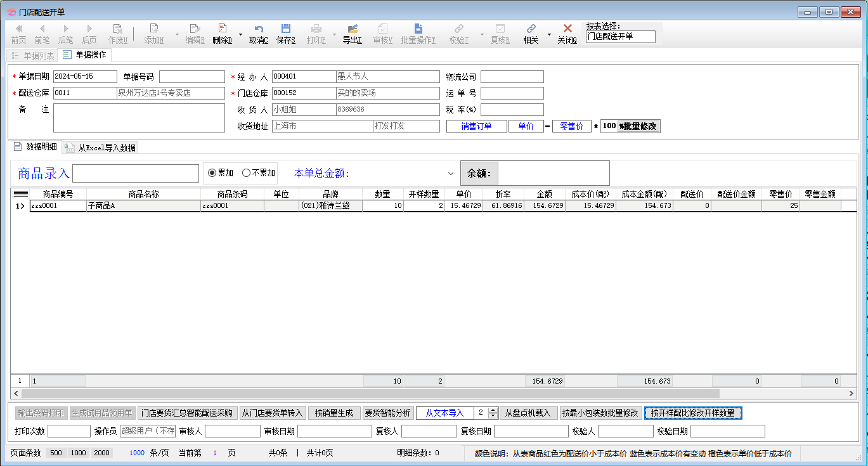Image resolution: width=868 pixels, height=466 pixels.
Task: Click the 子商品A product name cell
Action: click(143, 206)
